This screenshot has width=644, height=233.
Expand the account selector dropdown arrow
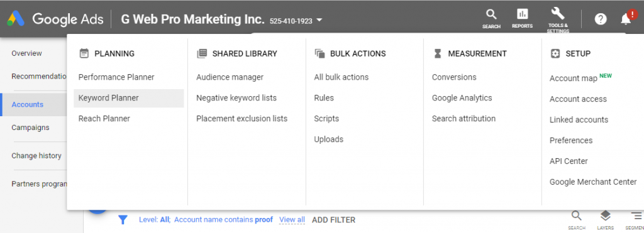[319, 19]
